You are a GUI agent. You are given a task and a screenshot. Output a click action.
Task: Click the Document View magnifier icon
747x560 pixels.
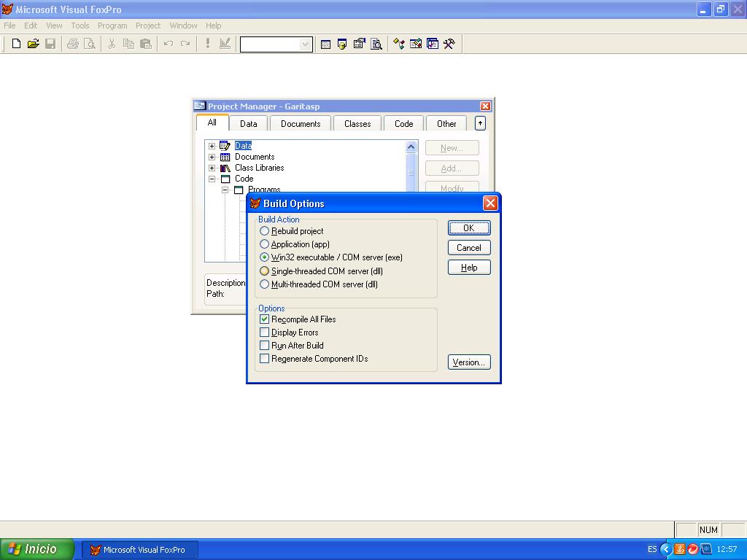click(376, 44)
